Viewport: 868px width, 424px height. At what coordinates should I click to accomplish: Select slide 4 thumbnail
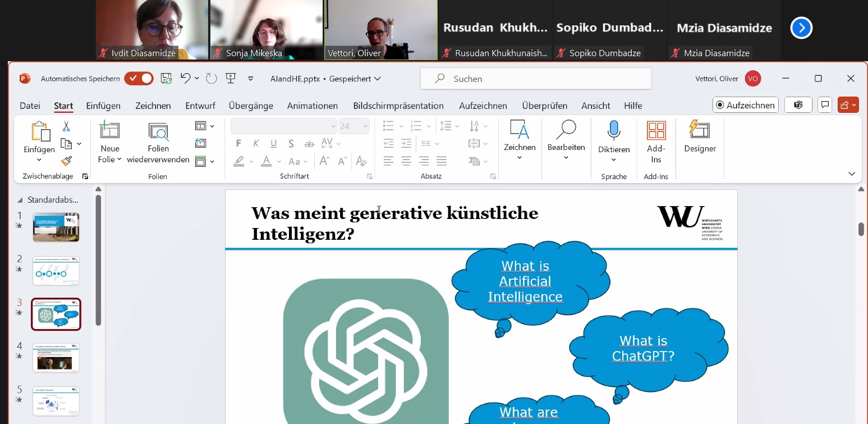[x=56, y=358]
